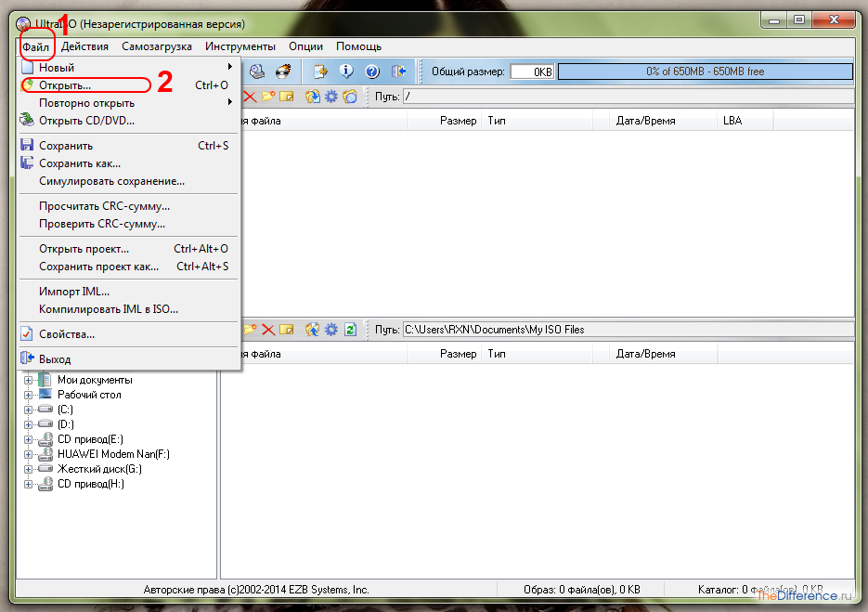Image resolution: width=868 pixels, height=612 pixels.
Task: Click the blue info icon in toolbar
Action: coord(346,72)
